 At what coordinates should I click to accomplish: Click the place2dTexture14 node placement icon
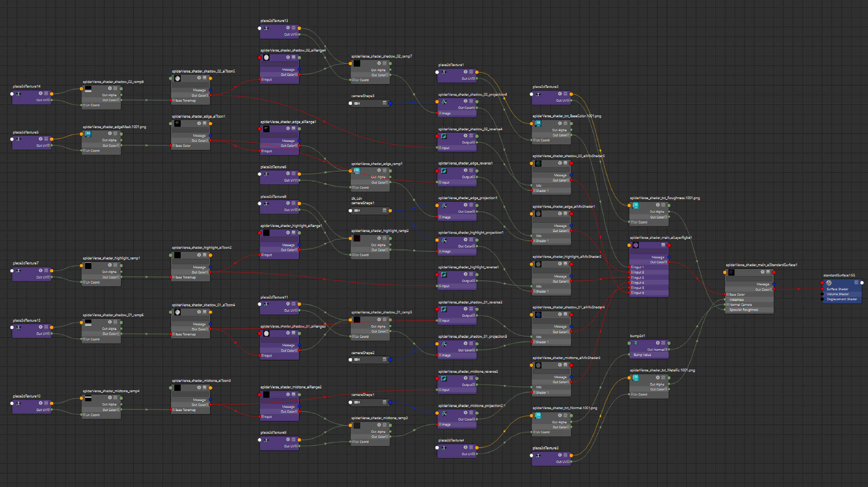pyautogui.click(x=18, y=94)
